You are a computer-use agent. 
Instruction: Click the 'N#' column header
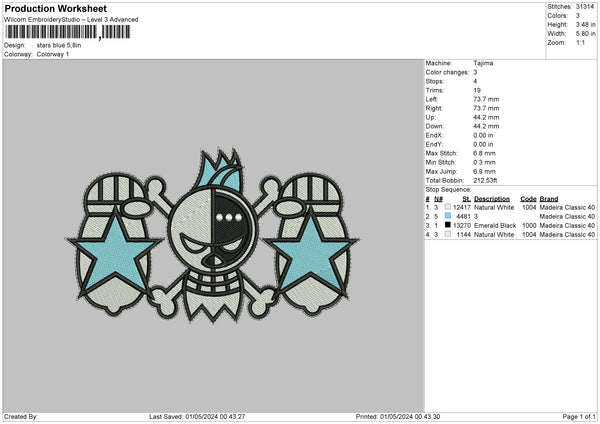(x=438, y=199)
